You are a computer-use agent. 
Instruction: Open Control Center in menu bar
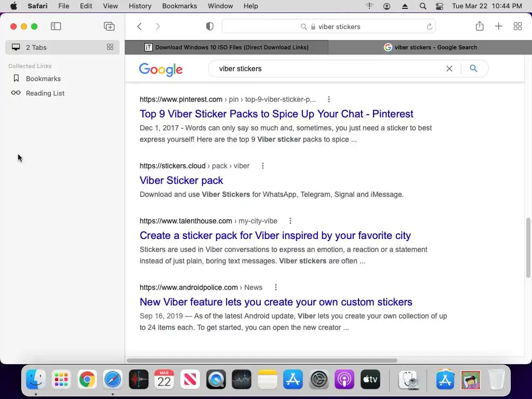point(440,6)
